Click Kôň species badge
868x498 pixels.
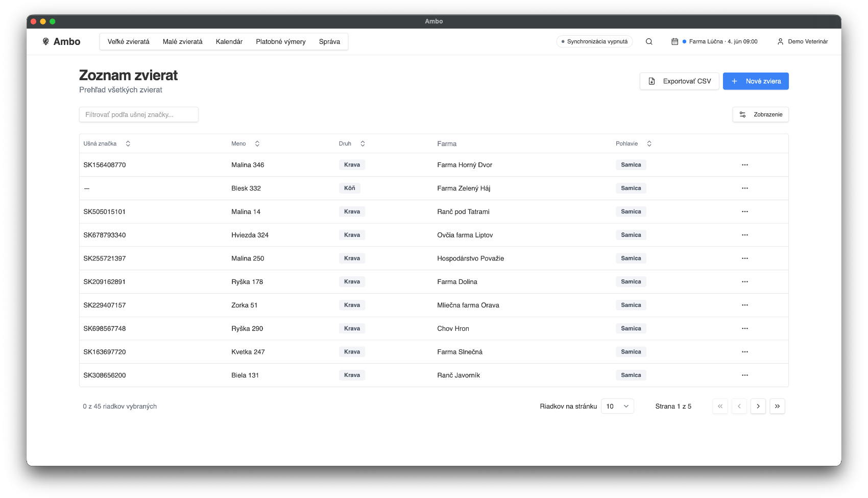(x=350, y=188)
